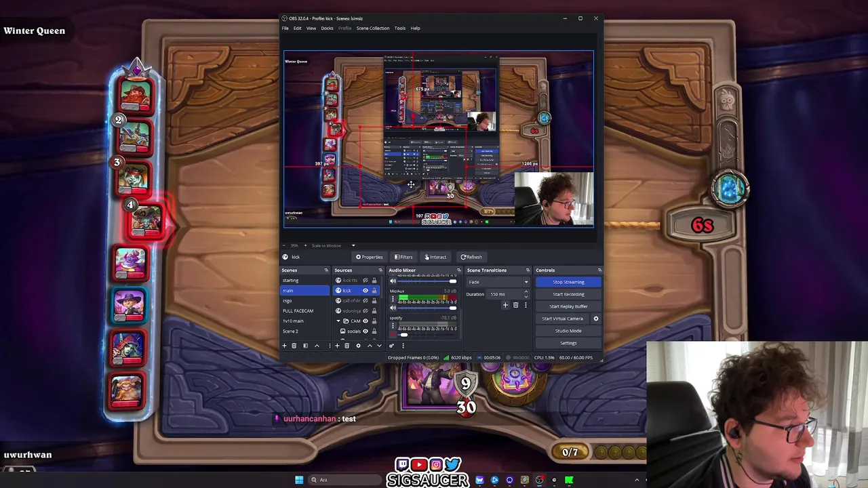The height and width of the screenshot is (488, 868).
Task: Hide the 'kick' source
Action: 366,291
